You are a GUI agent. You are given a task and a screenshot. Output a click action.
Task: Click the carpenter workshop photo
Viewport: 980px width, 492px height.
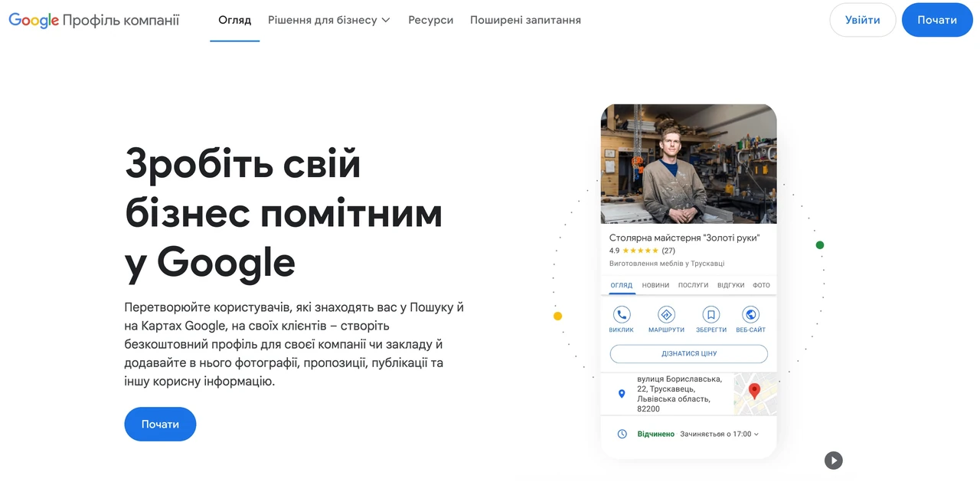[x=688, y=164]
